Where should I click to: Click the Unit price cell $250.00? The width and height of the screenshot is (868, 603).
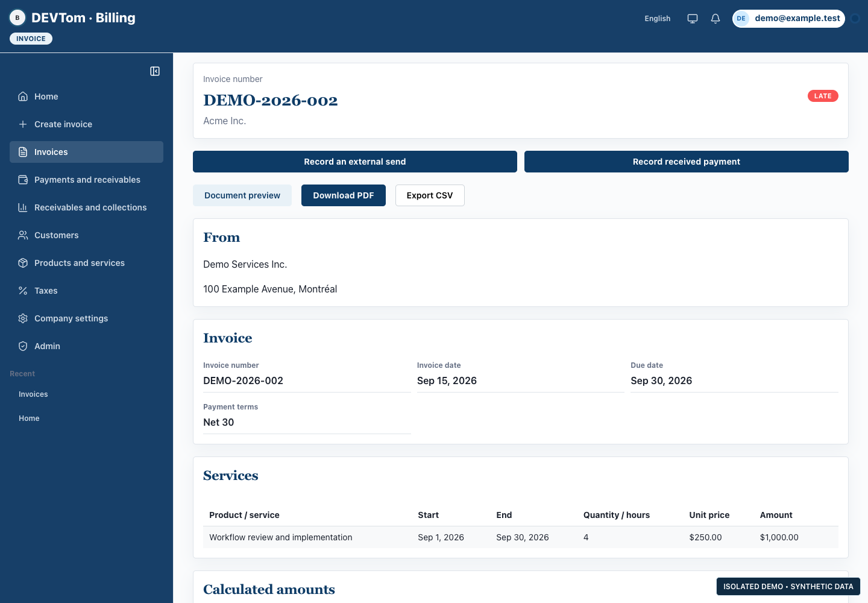point(705,537)
